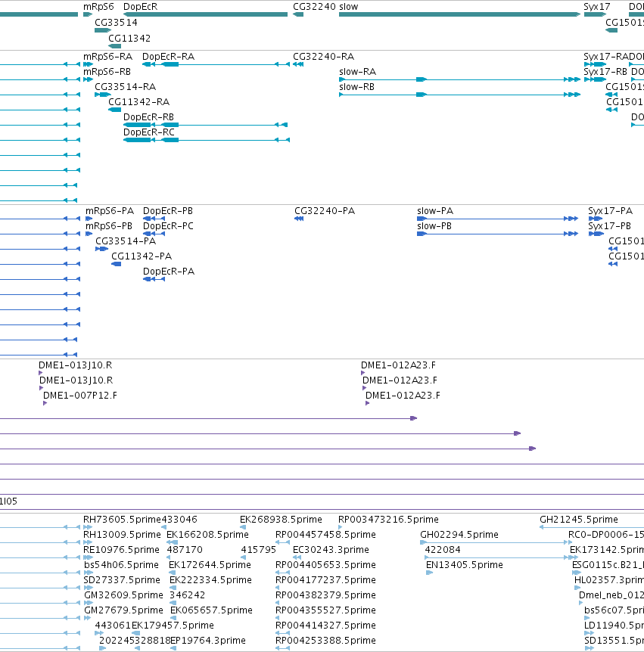
Task: Click the RE10976.5prime EST label
Action: 121,550
